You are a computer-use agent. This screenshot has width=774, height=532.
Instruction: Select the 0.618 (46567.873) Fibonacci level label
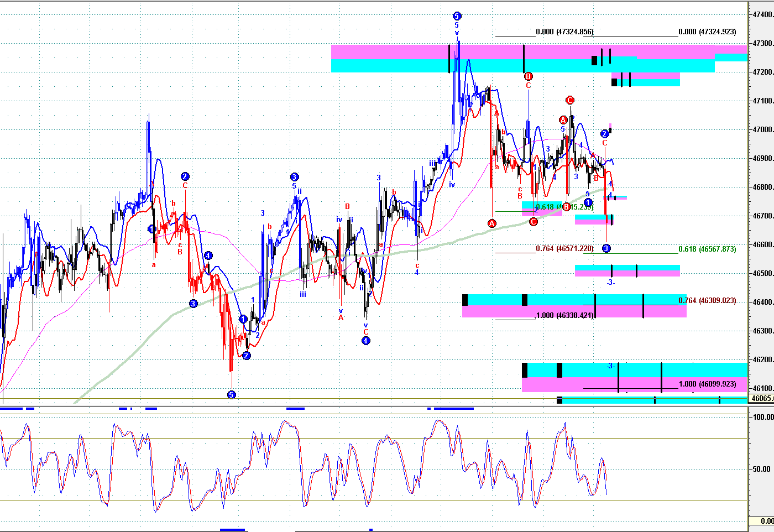[707, 249]
